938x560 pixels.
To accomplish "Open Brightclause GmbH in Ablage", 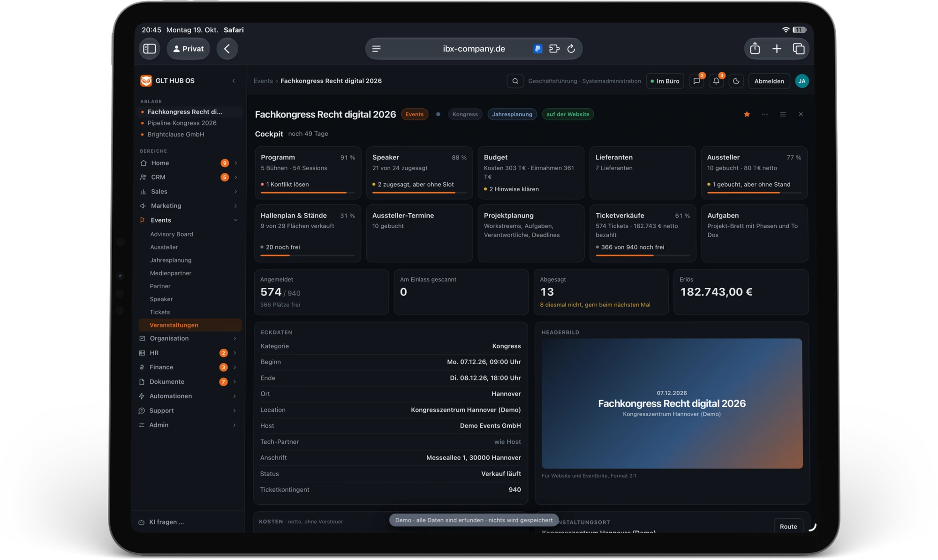I will (176, 134).
